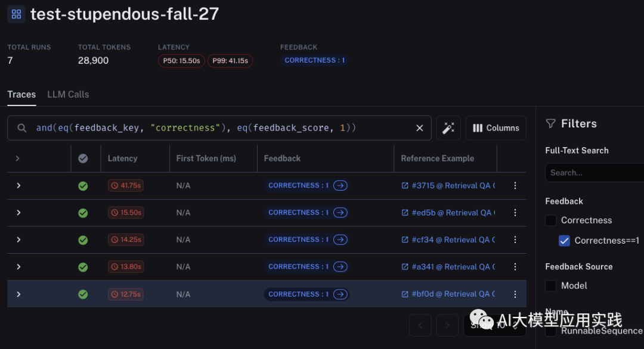The width and height of the screenshot is (644, 349).
Task: Click success status icon of 12.75s row
Action: 83,294
